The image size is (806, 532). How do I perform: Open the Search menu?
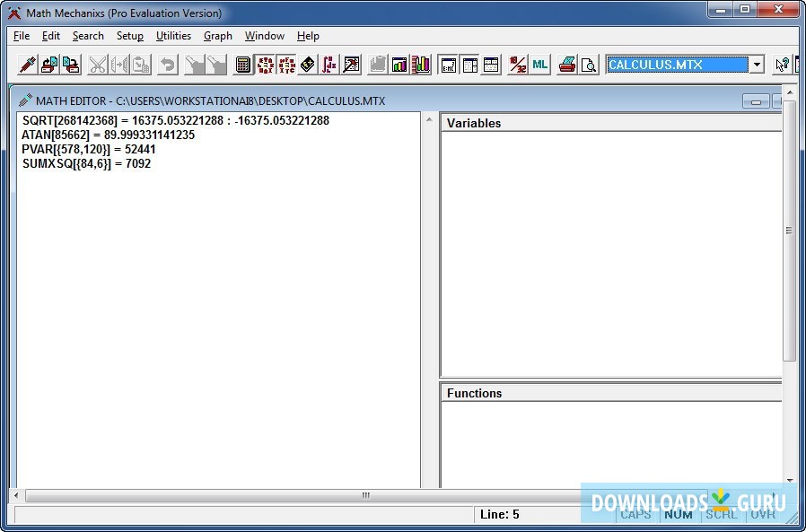(88, 36)
